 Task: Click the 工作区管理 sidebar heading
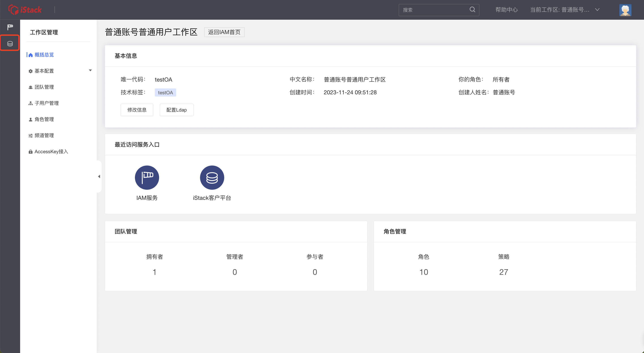[44, 32]
